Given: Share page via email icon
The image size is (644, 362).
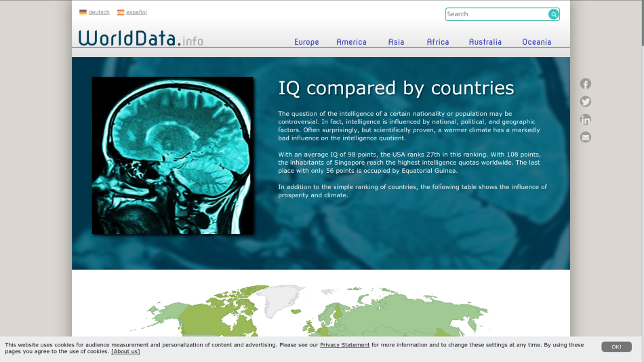Looking at the screenshot, I should pyautogui.click(x=585, y=137).
